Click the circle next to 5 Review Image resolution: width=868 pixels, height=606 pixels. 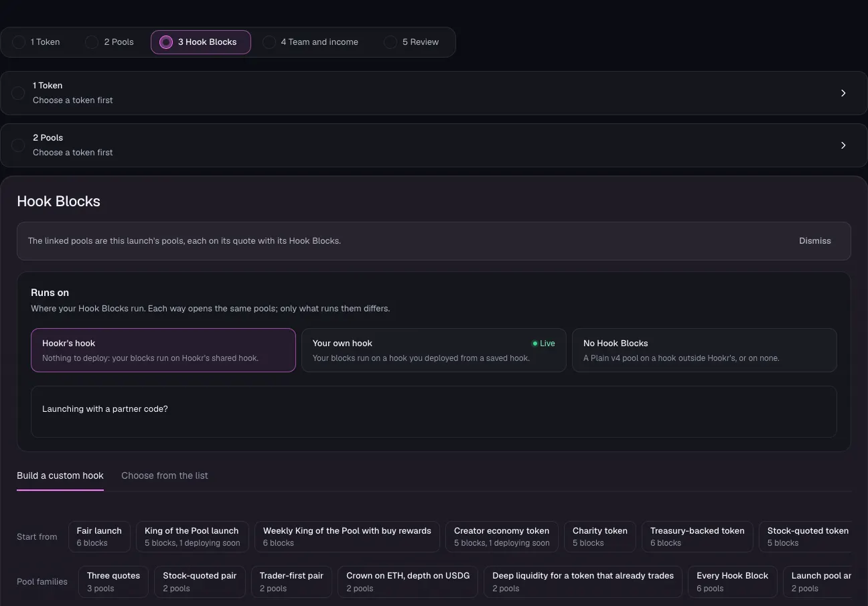[390, 42]
